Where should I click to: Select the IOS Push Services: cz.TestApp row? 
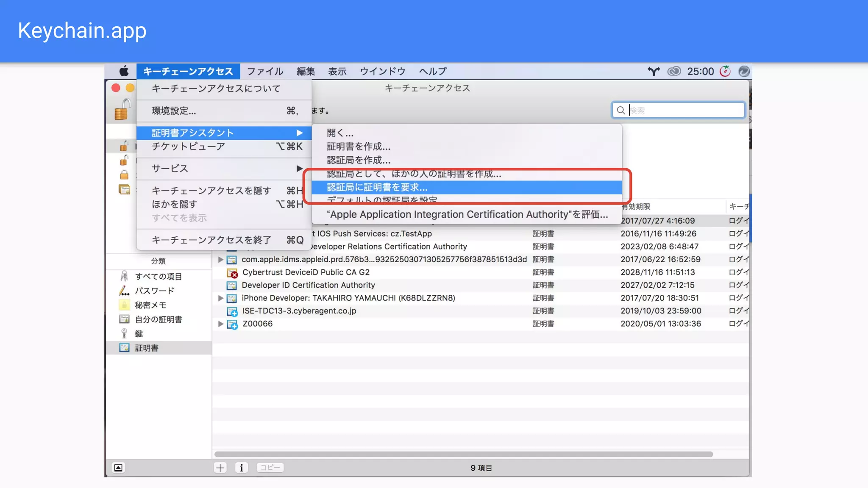click(x=481, y=234)
